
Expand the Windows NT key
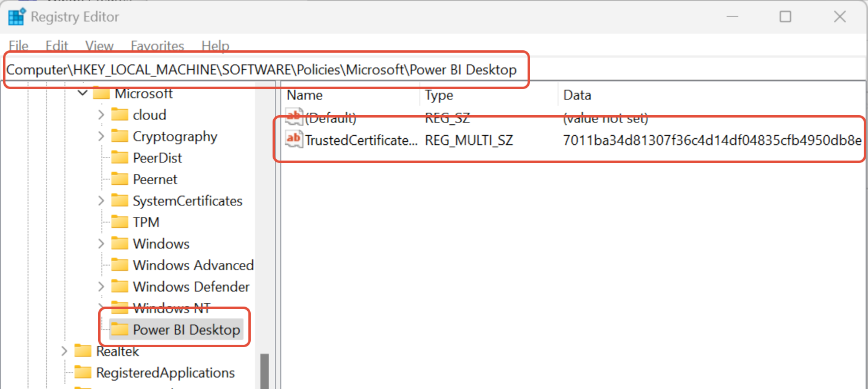click(101, 308)
